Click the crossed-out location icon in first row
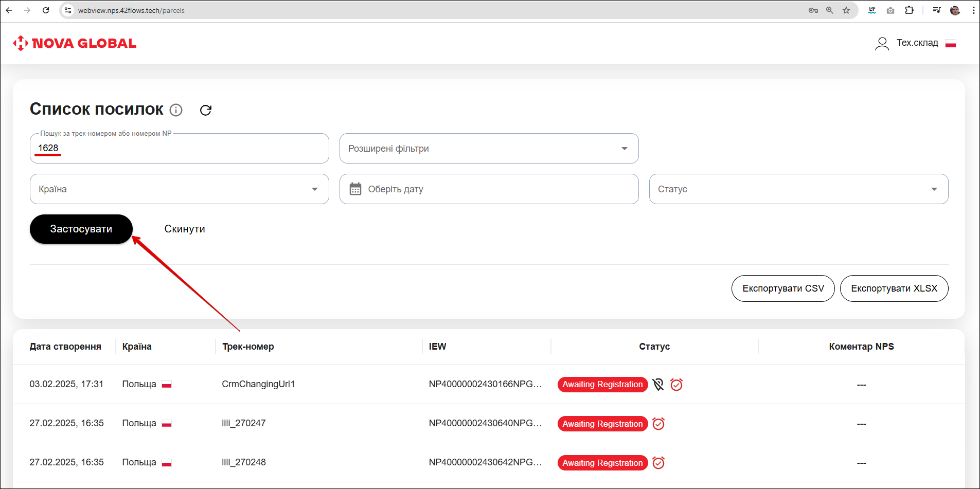The image size is (980, 489). pos(658,385)
